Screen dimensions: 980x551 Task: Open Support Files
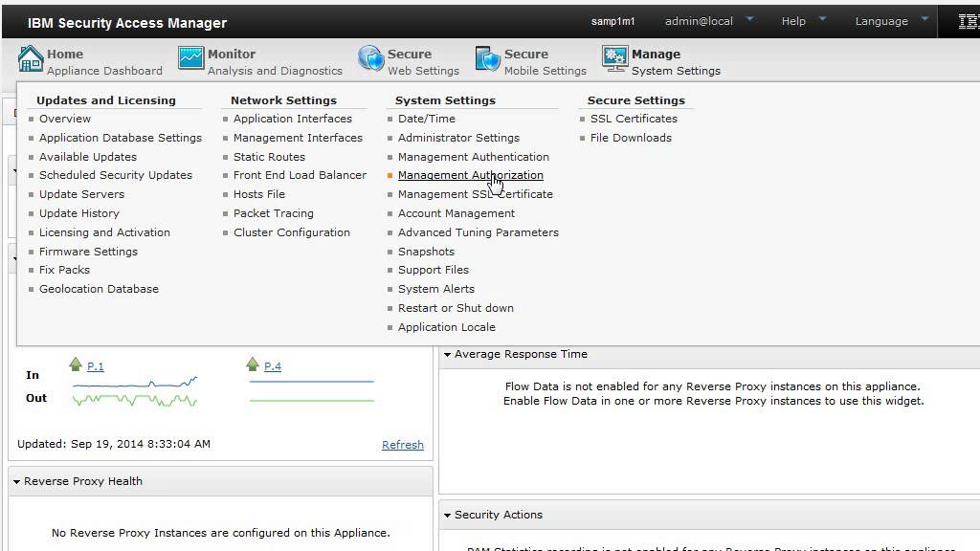pyautogui.click(x=434, y=270)
